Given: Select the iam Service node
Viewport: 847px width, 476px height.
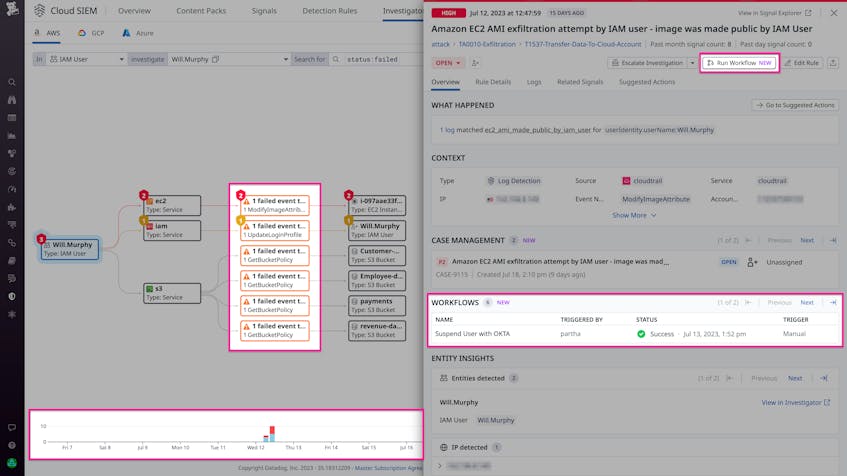Looking at the screenshot, I should pyautogui.click(x=172, y=230).
